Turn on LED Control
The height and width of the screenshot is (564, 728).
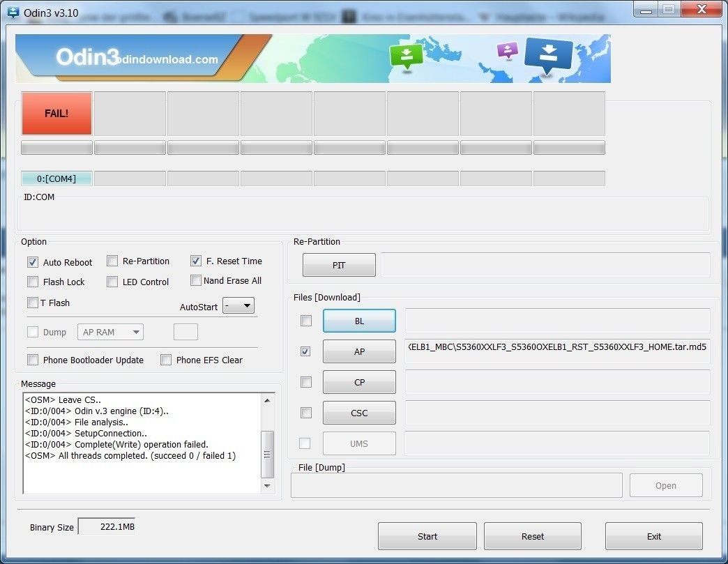pos(112,282)
